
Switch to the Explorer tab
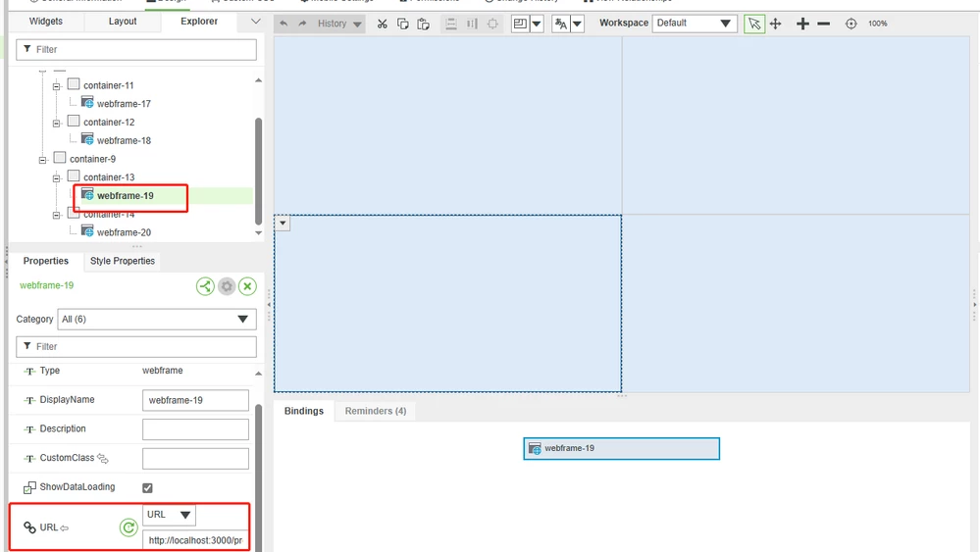coord(199,22)
